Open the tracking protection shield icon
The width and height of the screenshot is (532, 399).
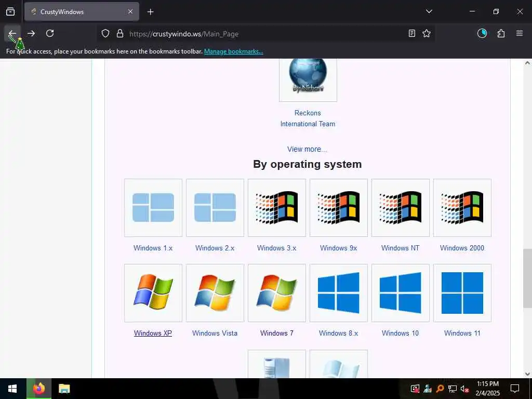coord(105,34)
